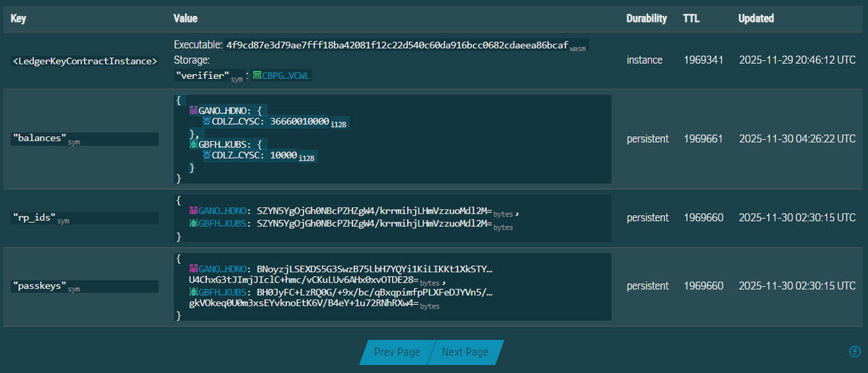The width and height of the screenshot is (868, 373).
Task: Click GBFH…KUBS identicon in rp_ids row
Action: (x=193, y=225)
